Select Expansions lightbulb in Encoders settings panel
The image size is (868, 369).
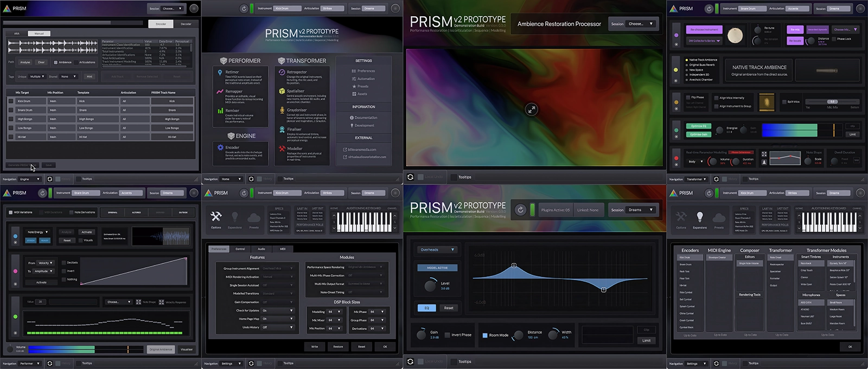coord(700,217)
